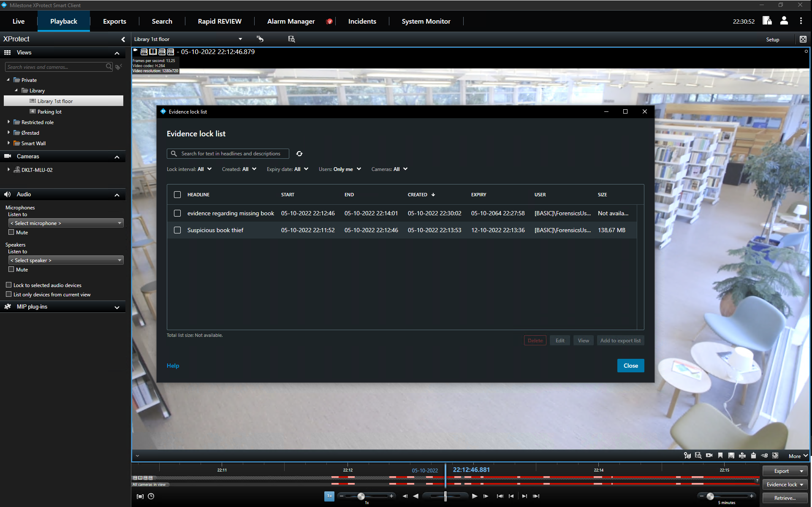812x507 pixels.
Task: Click the bookmark icon in camera toolbar
Action: (720, 455)
